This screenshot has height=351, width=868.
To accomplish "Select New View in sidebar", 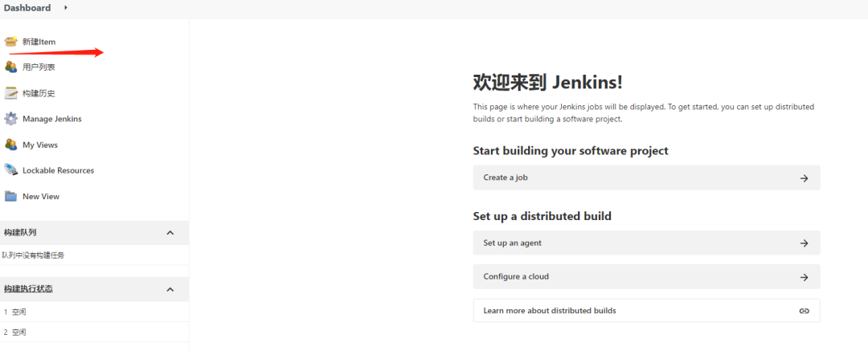I will pos(41,197).
